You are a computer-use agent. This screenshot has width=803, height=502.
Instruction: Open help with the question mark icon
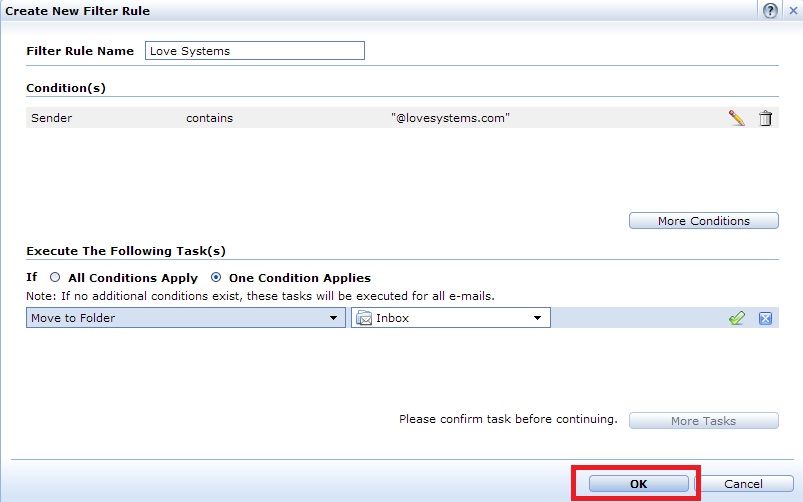pyautogui.click(x=770, y=10)
